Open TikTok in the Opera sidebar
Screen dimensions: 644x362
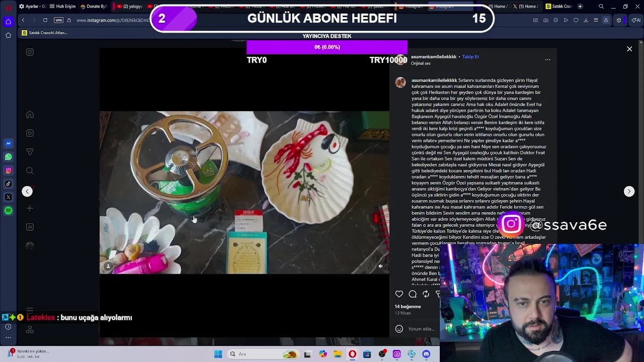[x=8, y=184]
